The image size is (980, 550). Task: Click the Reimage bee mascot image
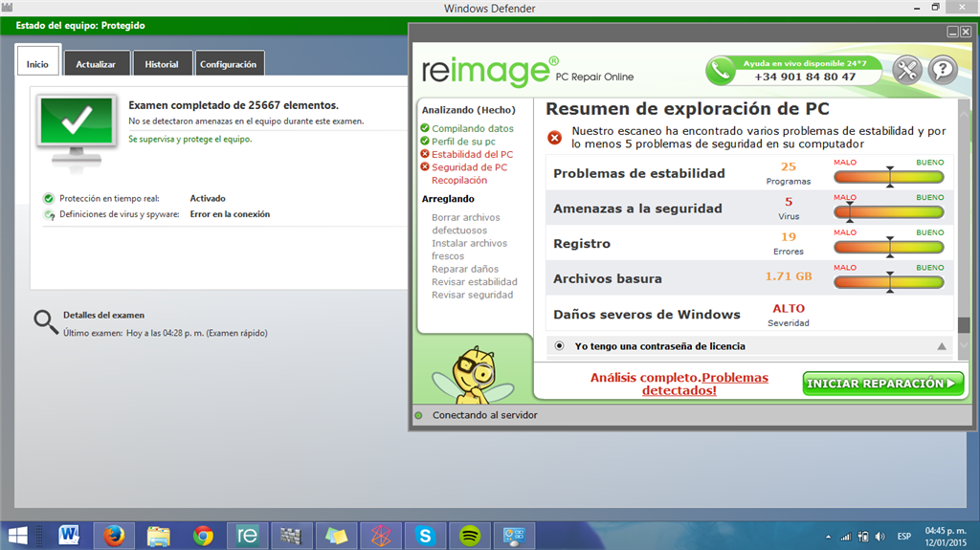coord(473,374)
